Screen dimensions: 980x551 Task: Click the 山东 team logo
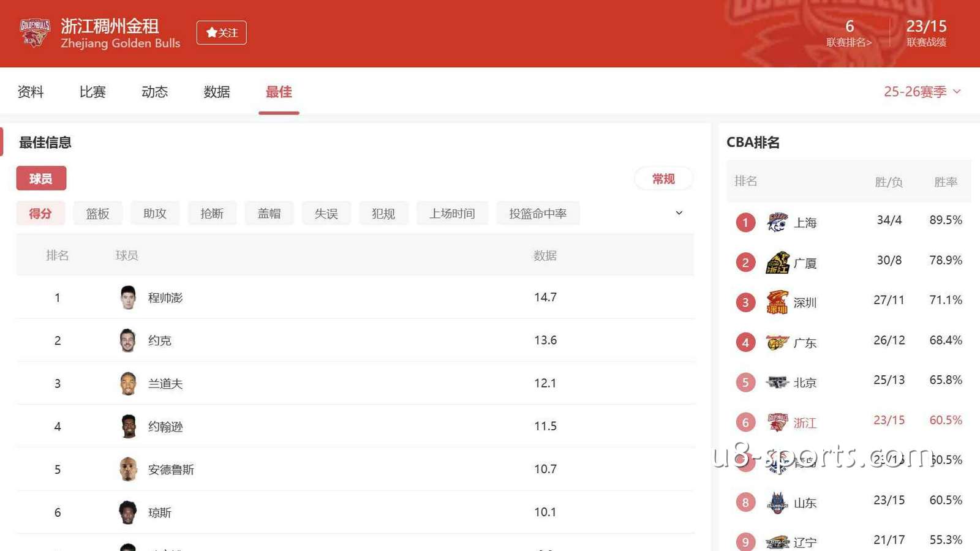777,503
